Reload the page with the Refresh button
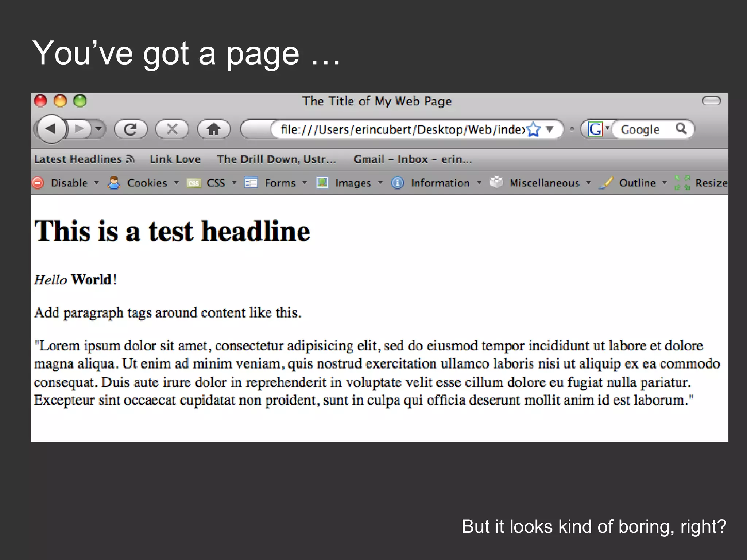Viewport: 747px width, 560px height. coord(131,129)
